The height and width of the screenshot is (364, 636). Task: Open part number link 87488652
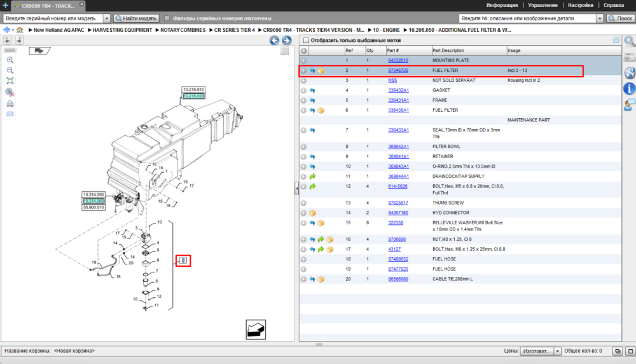pos(398,259)
